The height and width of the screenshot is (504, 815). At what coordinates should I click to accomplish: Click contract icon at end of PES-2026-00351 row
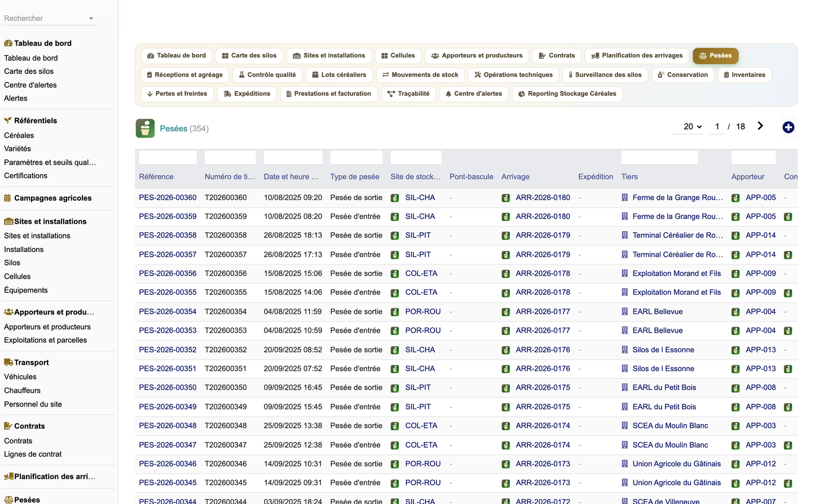click(x=788, y=369)
